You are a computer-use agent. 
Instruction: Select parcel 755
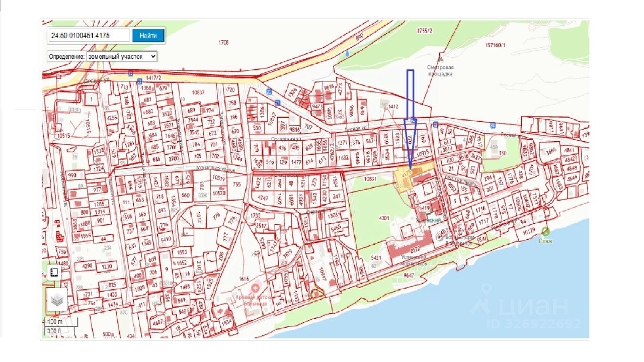coord(237,185)
